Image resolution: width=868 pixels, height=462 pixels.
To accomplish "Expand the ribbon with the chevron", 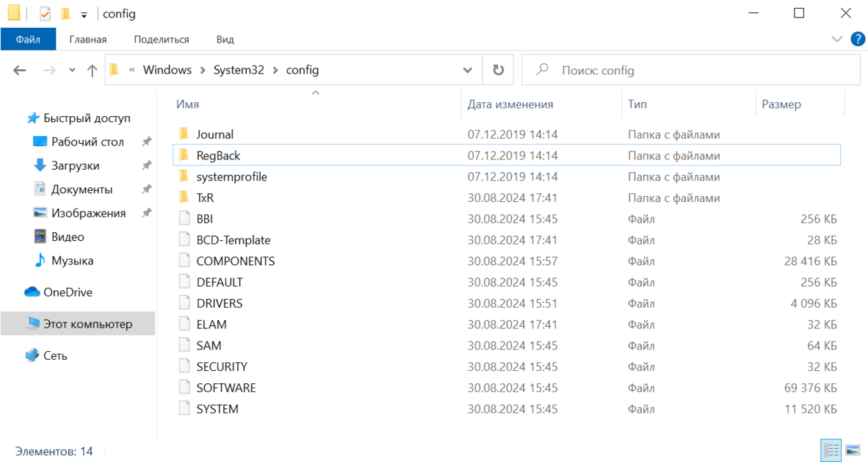I will click(x=836, y=39).
